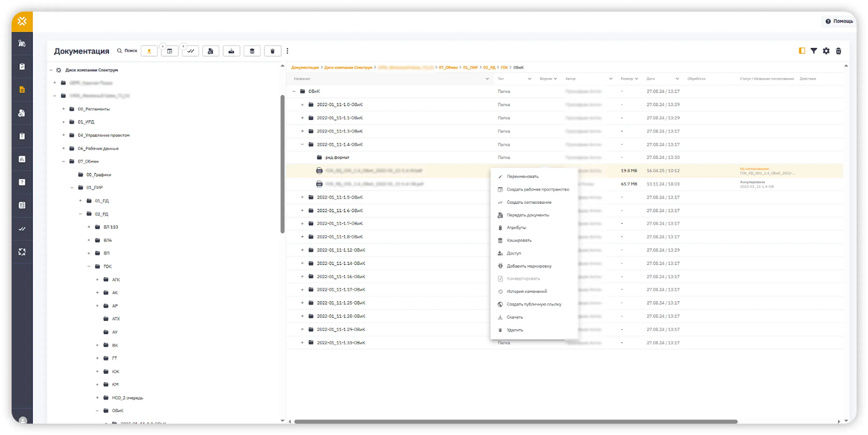
Task: Click the double-checkmark approval toolbar button
Action: click(x=190, y=51)
